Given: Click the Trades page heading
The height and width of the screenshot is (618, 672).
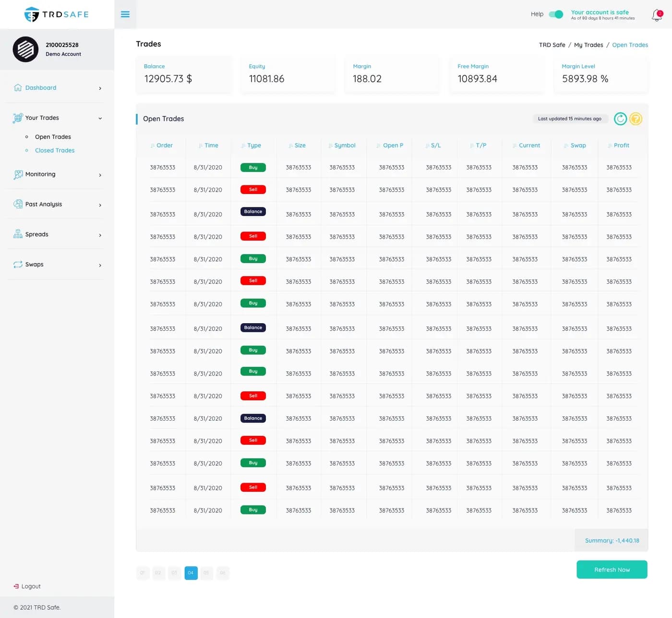Looking at the screenshot, I should point(148,44).
